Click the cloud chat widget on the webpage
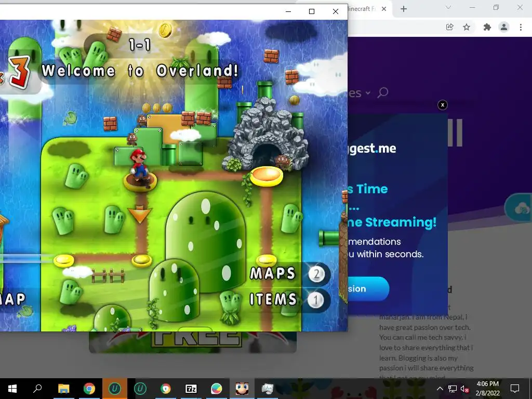Screen dimensions: 532x399 [519, 208]
